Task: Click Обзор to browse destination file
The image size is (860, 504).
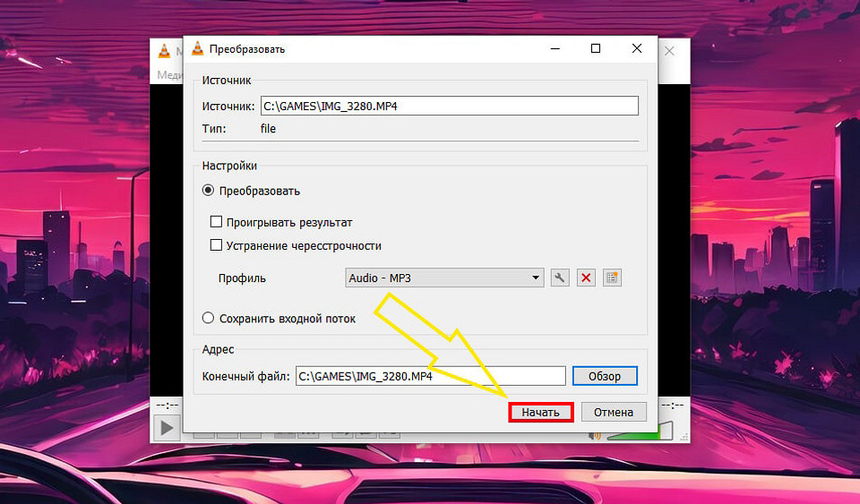Action: click(605, 377)
